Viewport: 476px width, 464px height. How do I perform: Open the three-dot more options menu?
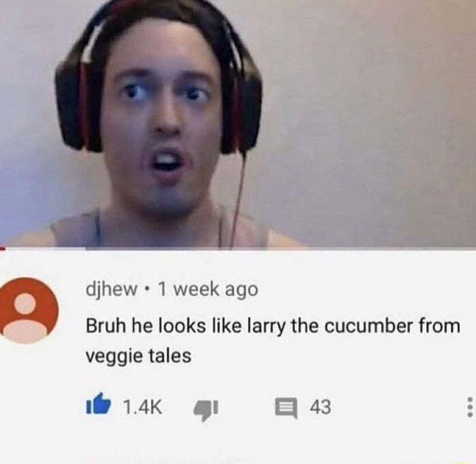[x=470, y=407]
